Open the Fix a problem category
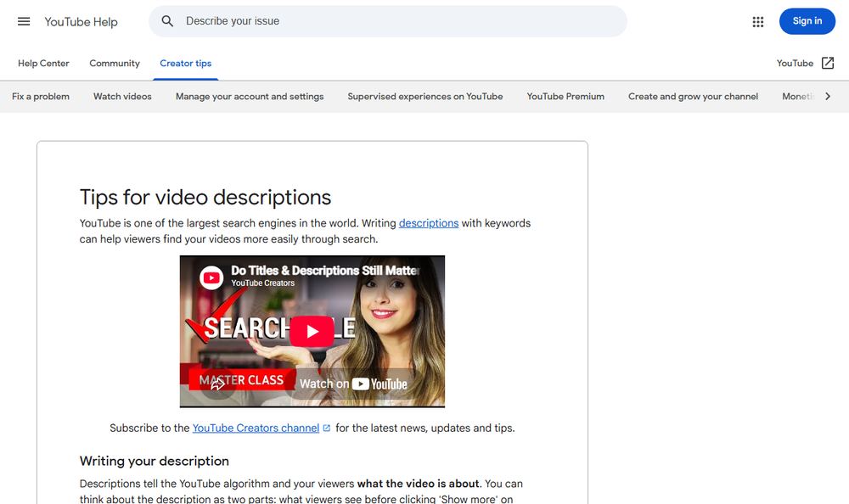Viewport: 849px width, 504px height. point(41,97)
